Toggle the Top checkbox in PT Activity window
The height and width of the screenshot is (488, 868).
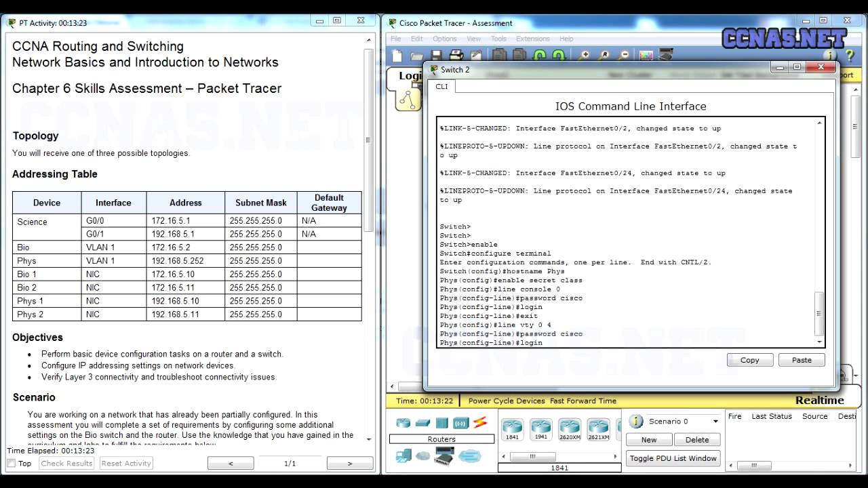click(11, 464)
